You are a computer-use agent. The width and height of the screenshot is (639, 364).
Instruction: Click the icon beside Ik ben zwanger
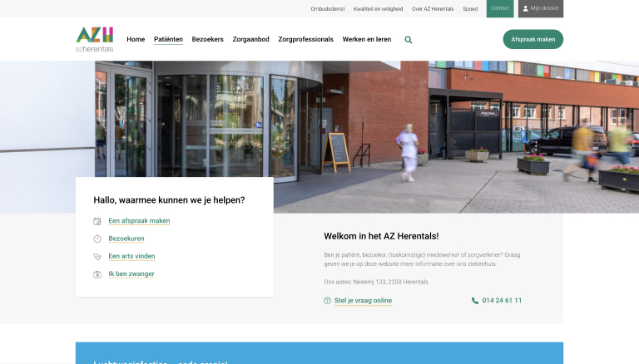coord(97,274)
